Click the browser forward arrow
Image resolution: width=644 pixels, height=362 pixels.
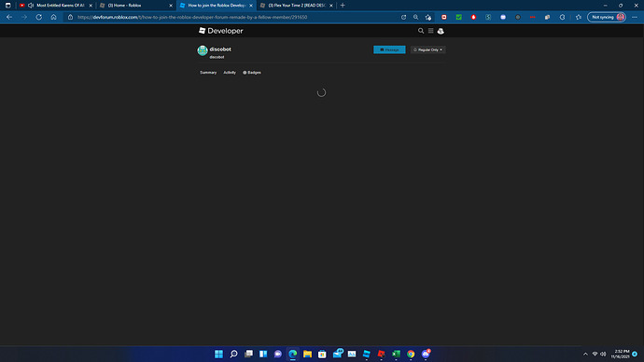pos(24,17)
